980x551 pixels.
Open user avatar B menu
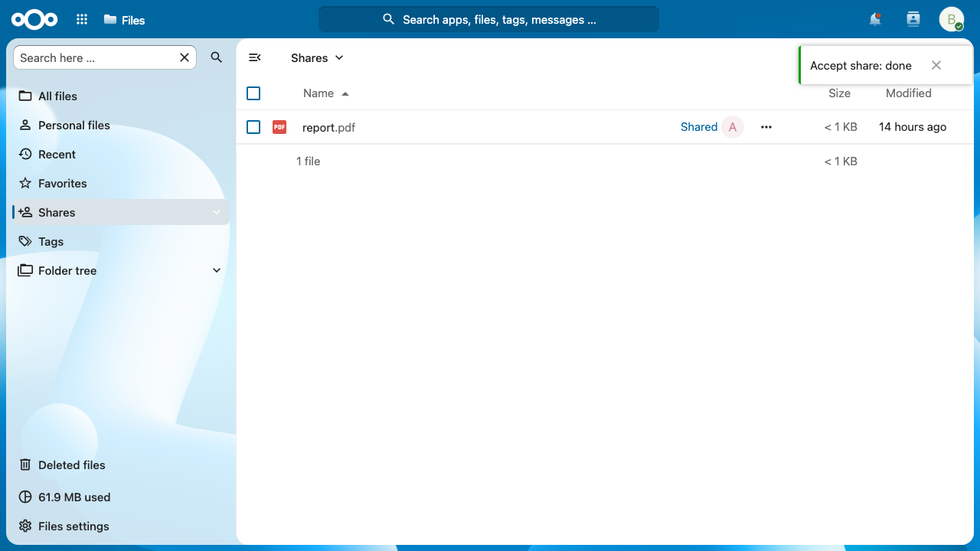tap(952, 20)
